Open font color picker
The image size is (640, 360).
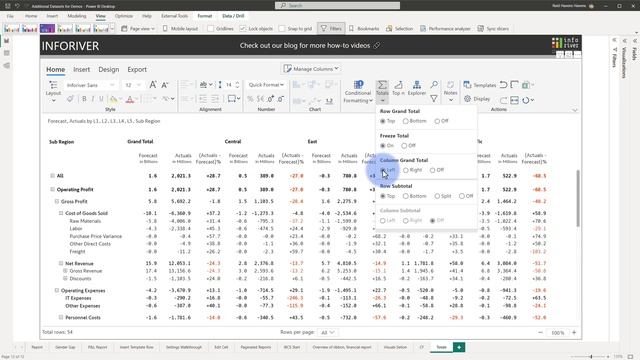point(130,99)
